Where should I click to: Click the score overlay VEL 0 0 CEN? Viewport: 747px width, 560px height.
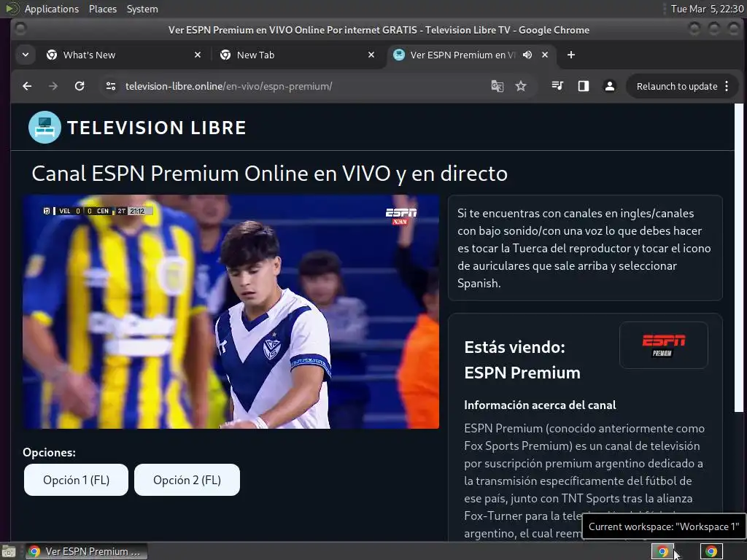click(98, 211)
